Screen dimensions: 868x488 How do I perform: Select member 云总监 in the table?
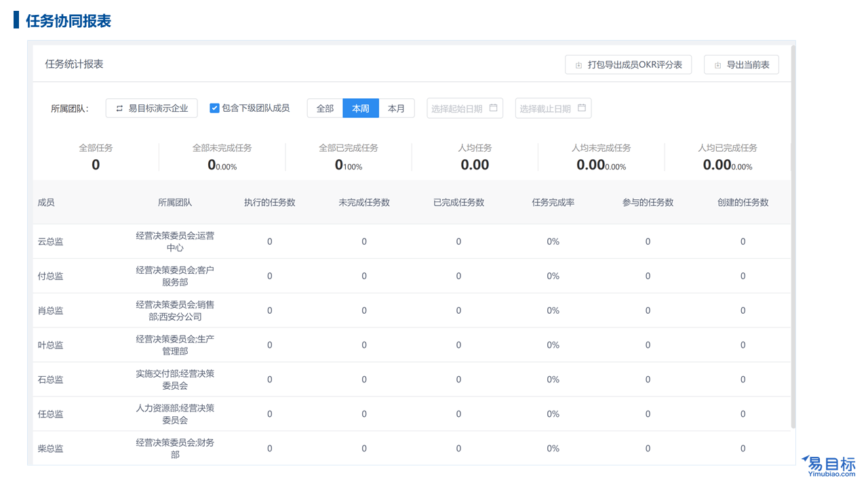(51, 242)
